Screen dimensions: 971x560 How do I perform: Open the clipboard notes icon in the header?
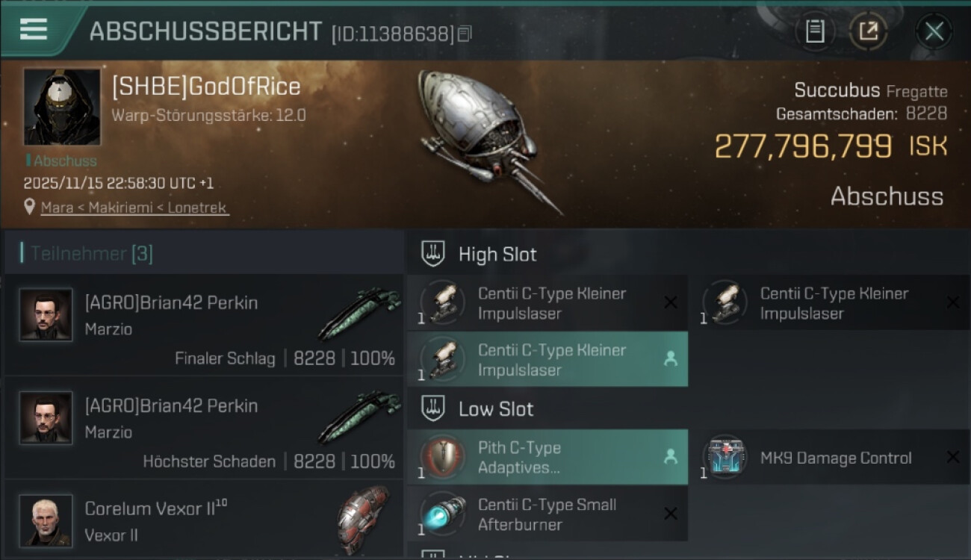click(x=815, y=31)
